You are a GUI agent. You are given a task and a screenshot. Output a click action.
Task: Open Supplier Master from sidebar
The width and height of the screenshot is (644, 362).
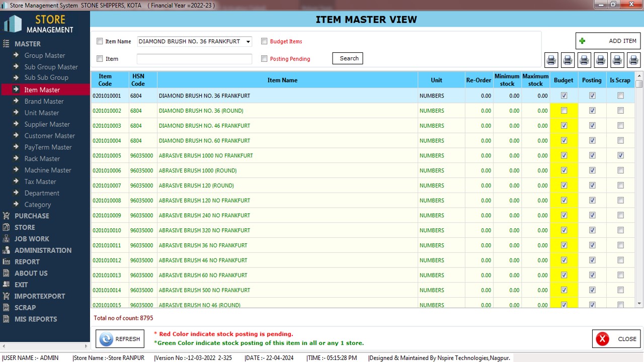47,124
